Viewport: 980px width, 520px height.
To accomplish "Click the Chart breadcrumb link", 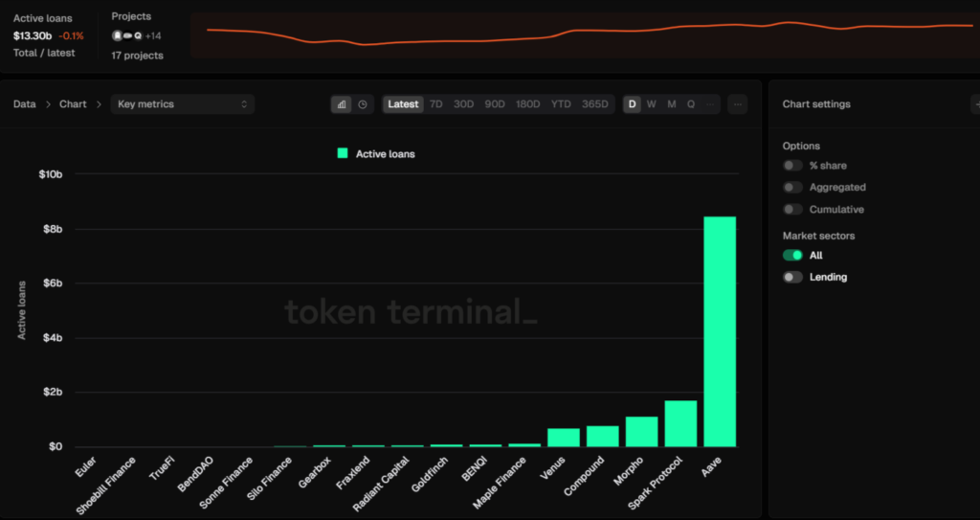I will tap(73, 104).
